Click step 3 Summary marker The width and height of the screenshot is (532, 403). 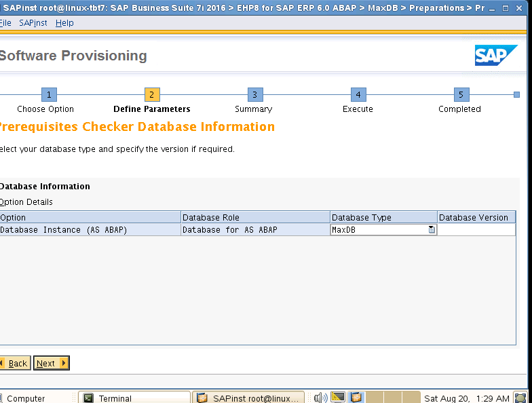click(255, 95)
